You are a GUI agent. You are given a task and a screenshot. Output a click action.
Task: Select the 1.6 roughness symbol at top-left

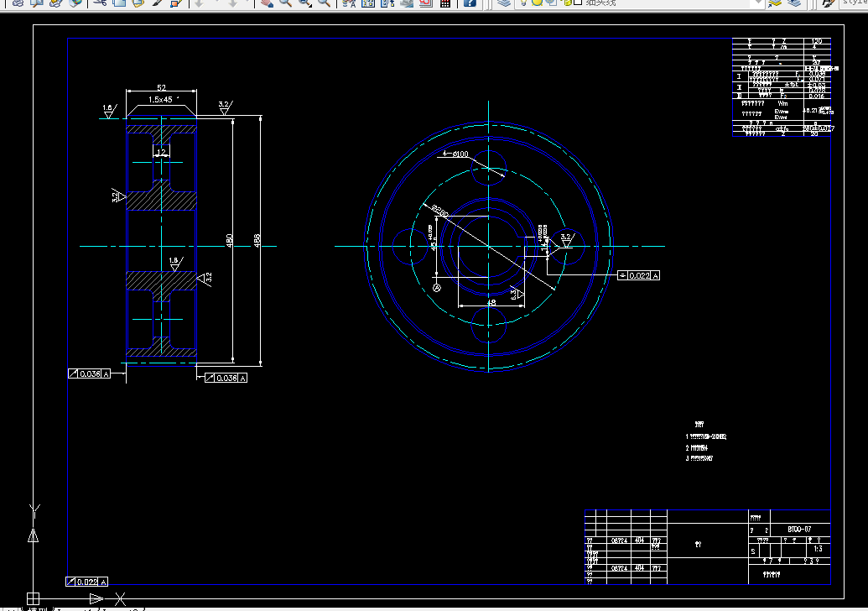pyautogui.click(x=109, y=111)
